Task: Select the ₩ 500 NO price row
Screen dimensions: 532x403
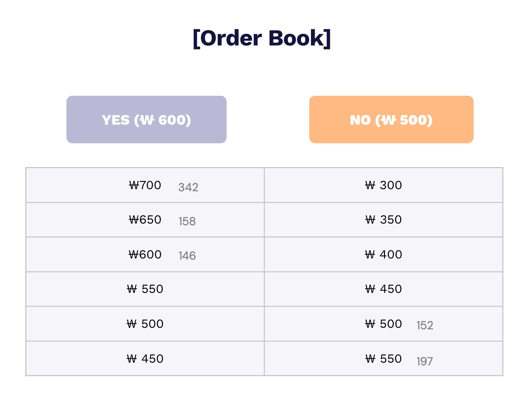Action: (384, 324)
